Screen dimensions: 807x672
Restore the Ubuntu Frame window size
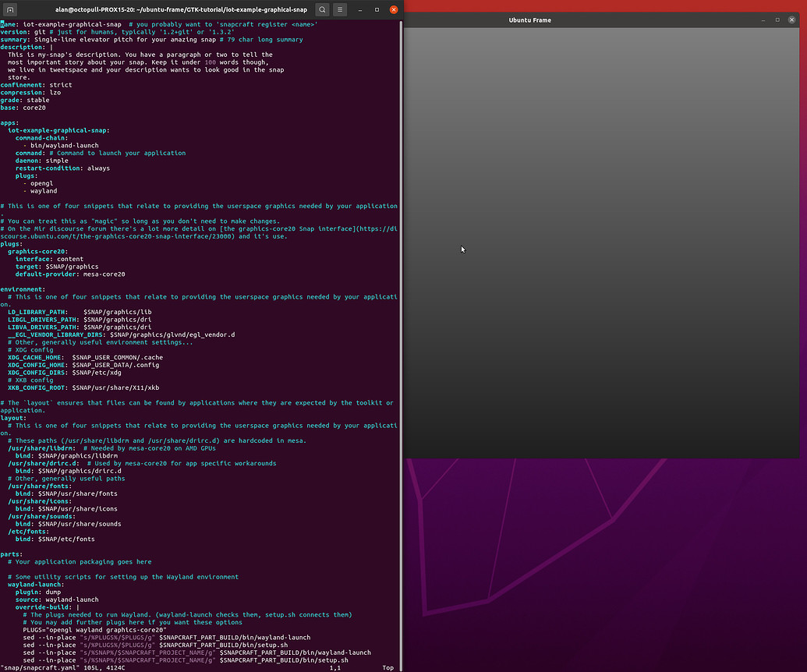coord(779,19)
